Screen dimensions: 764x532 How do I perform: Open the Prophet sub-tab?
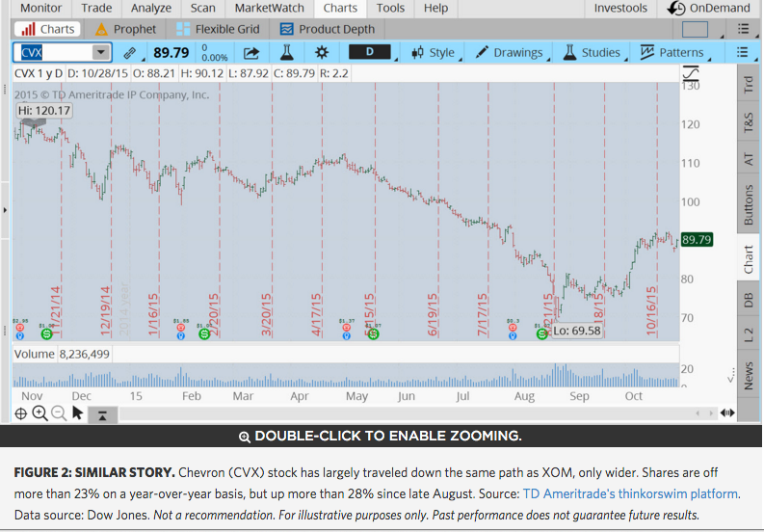126,29
